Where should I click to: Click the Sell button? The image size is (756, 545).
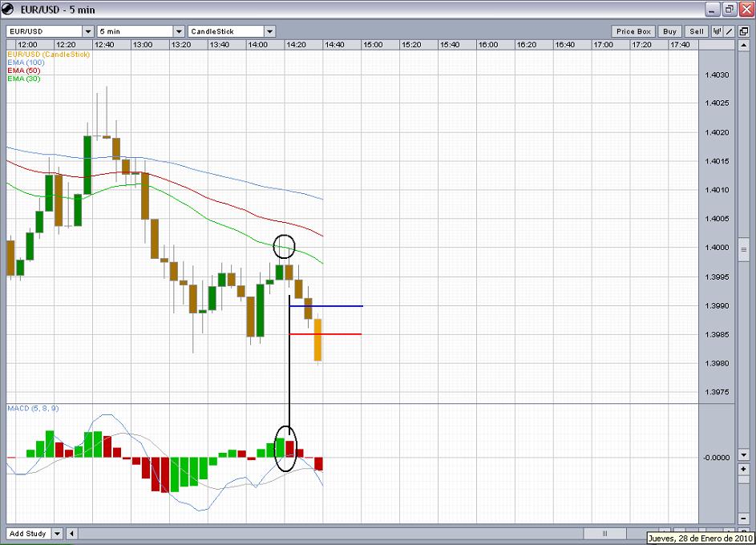(696, 31)
